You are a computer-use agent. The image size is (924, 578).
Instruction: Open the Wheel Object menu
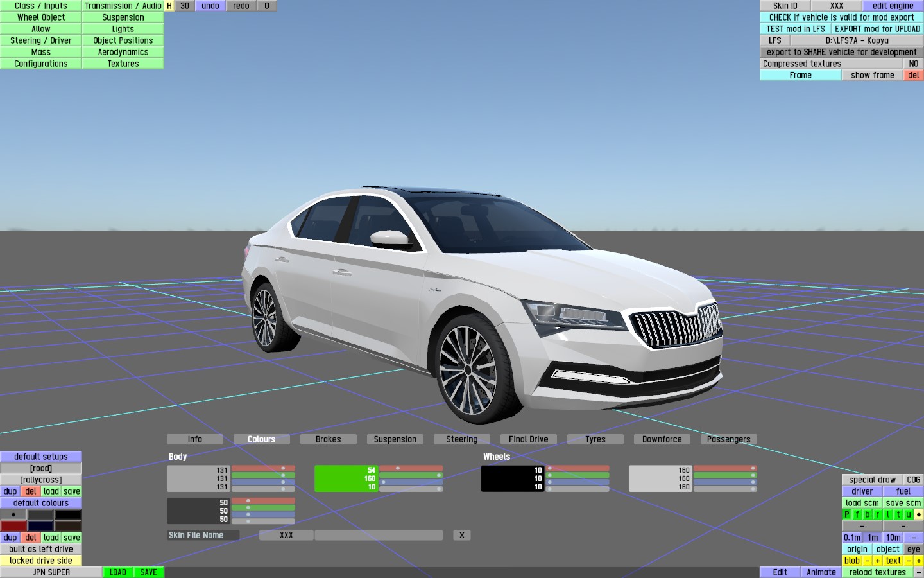[41, 17]
